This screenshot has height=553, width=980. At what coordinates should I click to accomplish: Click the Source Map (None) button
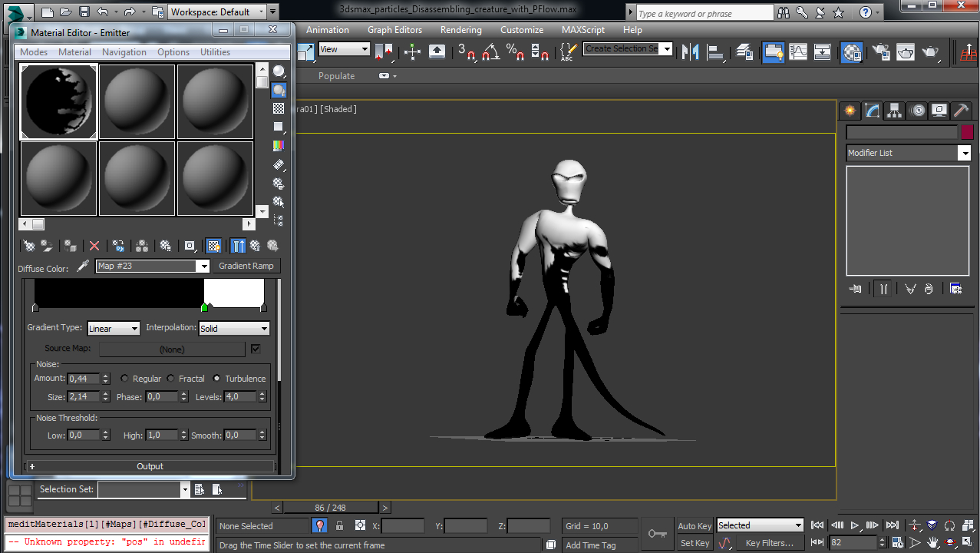[172, 349]
